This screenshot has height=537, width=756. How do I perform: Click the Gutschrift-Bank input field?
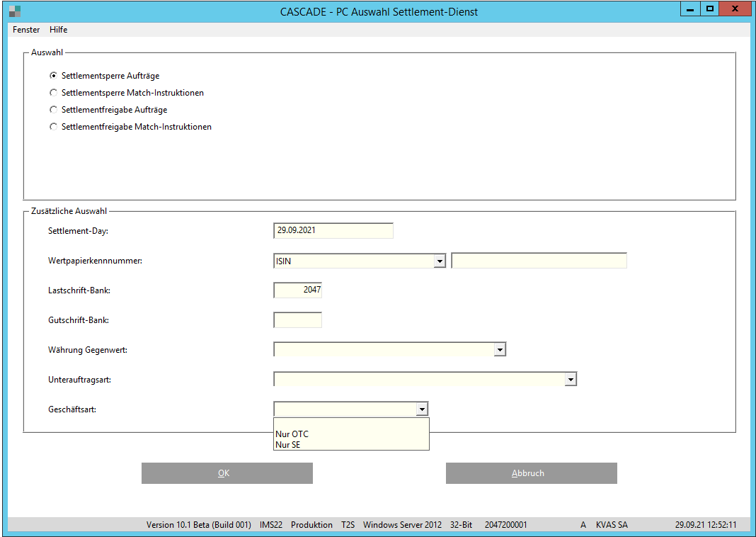(x=297, y=320)
